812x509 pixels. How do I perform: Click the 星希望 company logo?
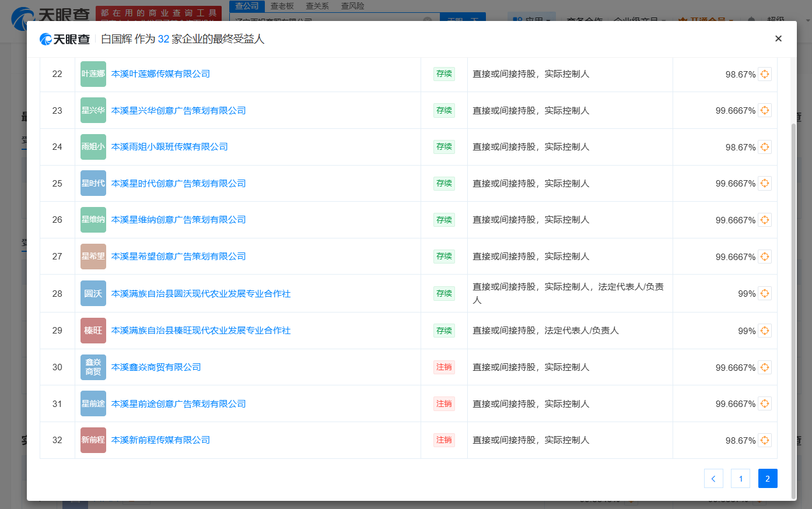[93, 257]
